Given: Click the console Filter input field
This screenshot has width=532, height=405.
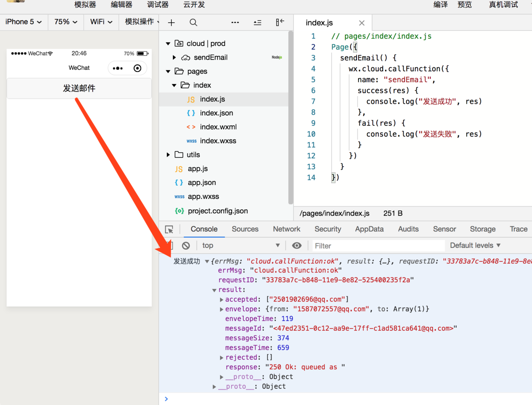Looking at the screenshot, I should (x=378, y=246).
